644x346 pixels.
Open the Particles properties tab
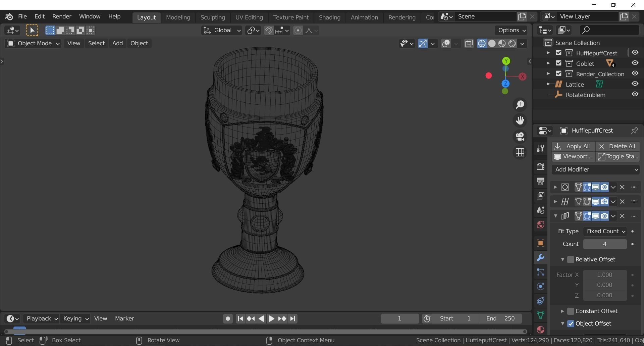[540, 272]
